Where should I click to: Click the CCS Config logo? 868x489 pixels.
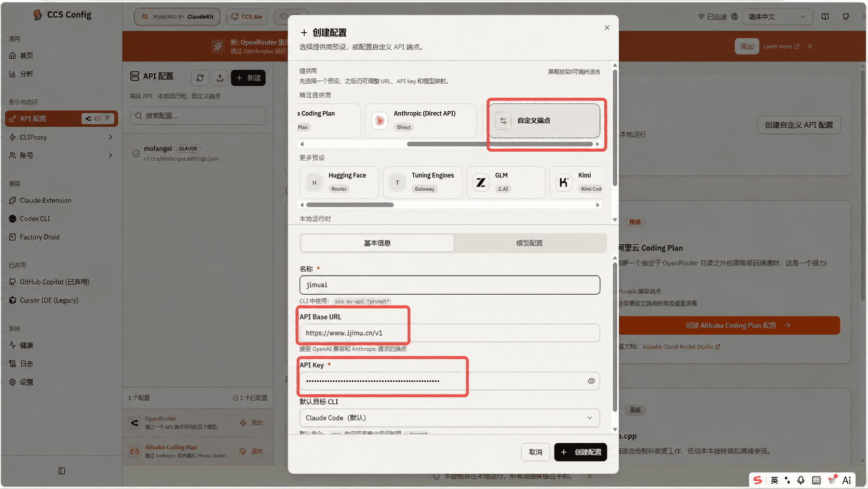pyautogui.click(x=62, y=15)
